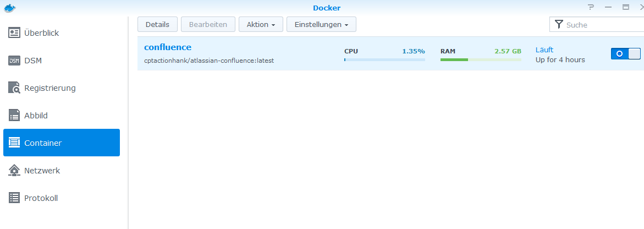This screenshot has width=644, height=229.
Task: Open the Abbild section
Action: tap(36, 116)
